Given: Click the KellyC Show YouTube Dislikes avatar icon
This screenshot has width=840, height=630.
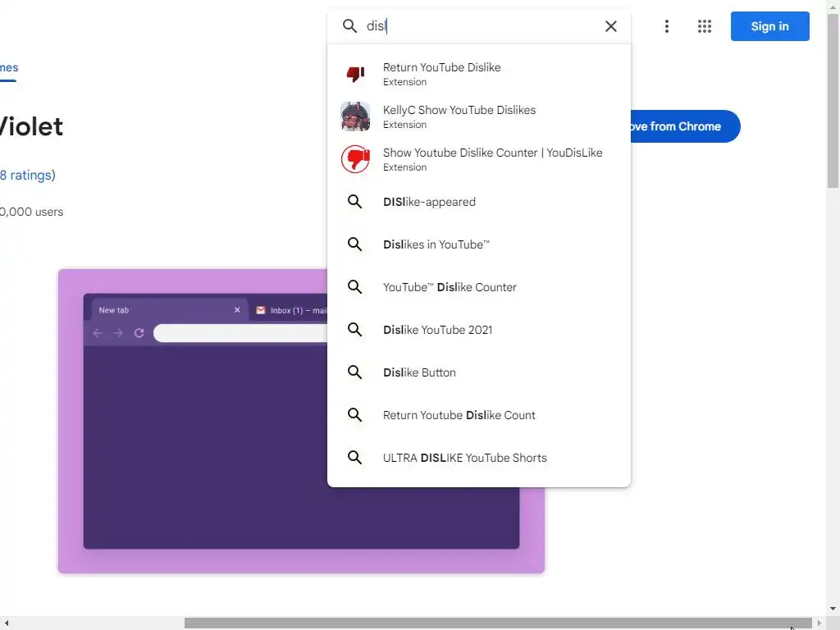Looking at the screenshot, I should [x=355, y=116].
